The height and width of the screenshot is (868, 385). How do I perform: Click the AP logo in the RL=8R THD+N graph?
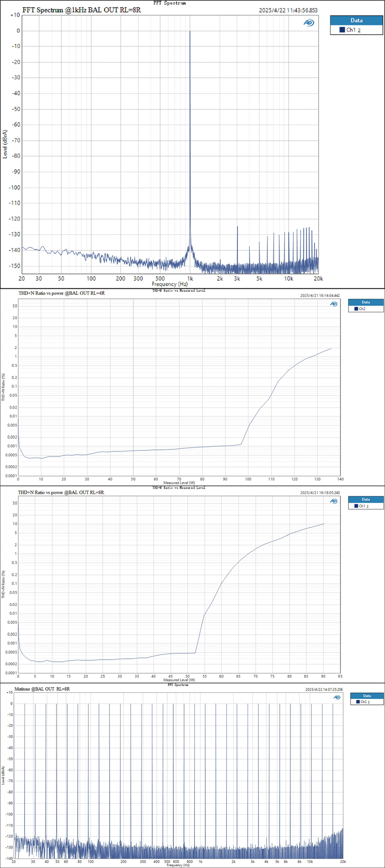tap(334, 501)
